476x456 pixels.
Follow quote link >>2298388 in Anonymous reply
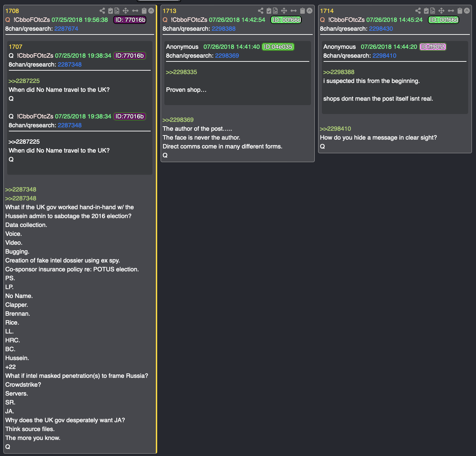tap(339, 72)
